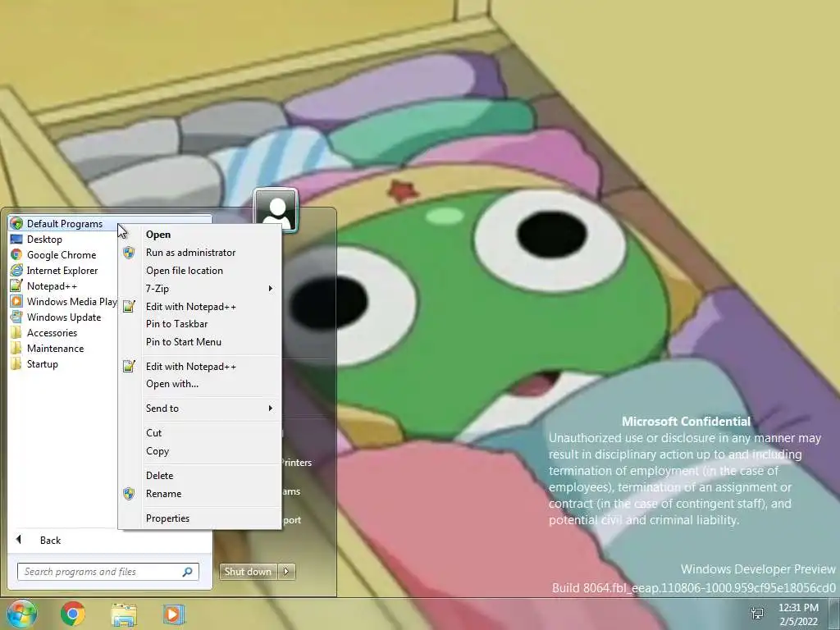This screenshot has width=840, height=630.
Task: Click the user account picture
Action: click(276, 209)
